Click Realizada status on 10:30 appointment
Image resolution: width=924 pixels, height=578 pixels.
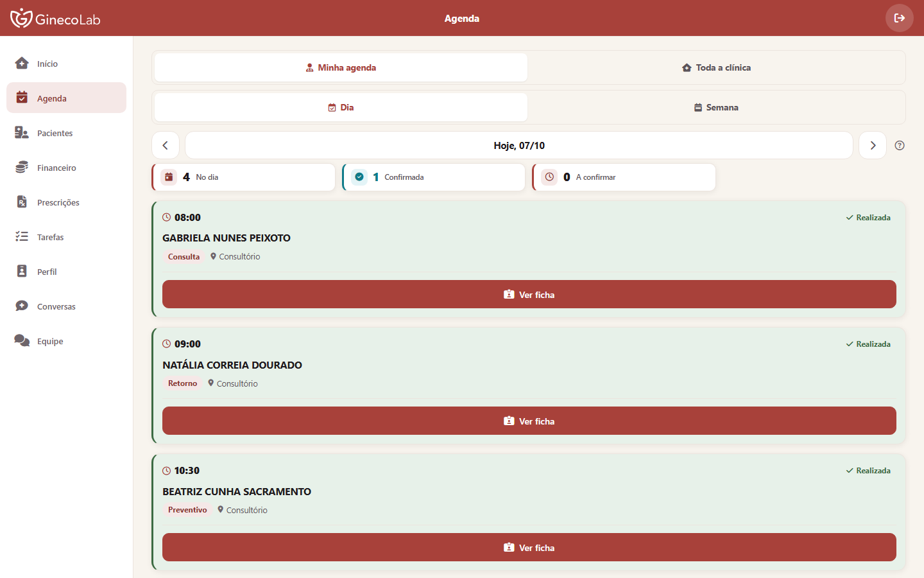(868, 470)
